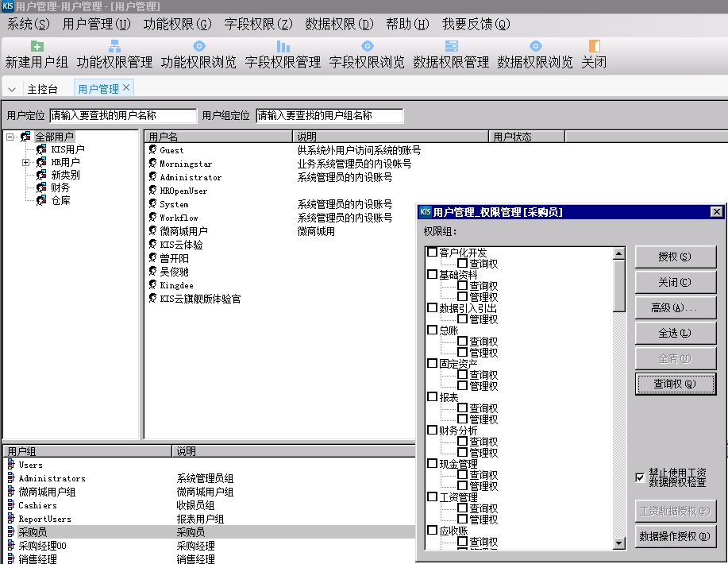Image resolution: width=728 pixels, height=564 pixels.
Task: Select the Administrator user icon
Action: 152,176
